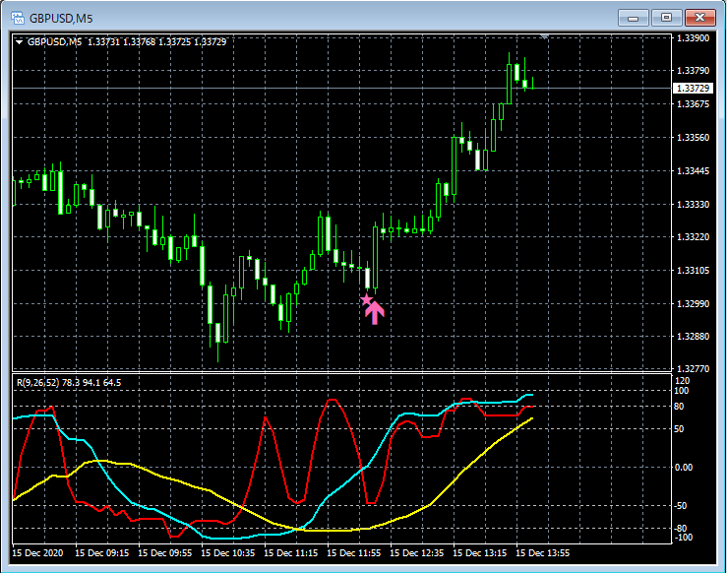This screenshot has height=573, width=728.
Task: Click the current price label 1.33729
Action: [x=693, y=89]
